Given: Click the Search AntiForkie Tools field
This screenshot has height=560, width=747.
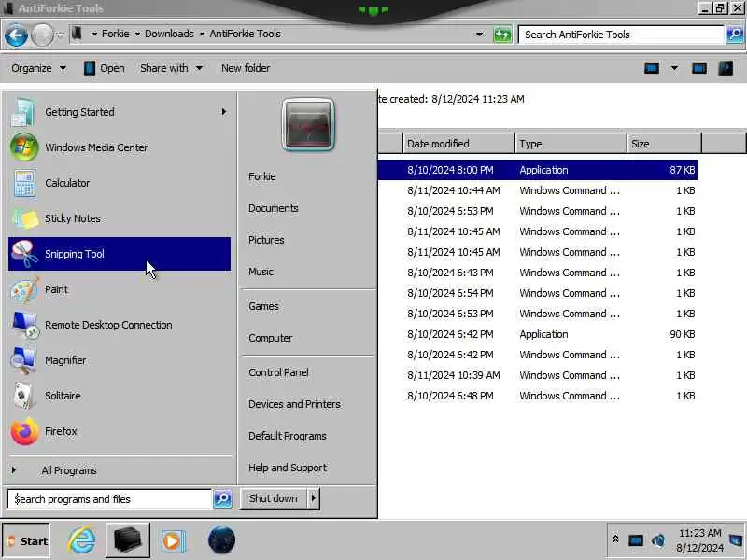Looking at the screenshot, I should point(621,35).
